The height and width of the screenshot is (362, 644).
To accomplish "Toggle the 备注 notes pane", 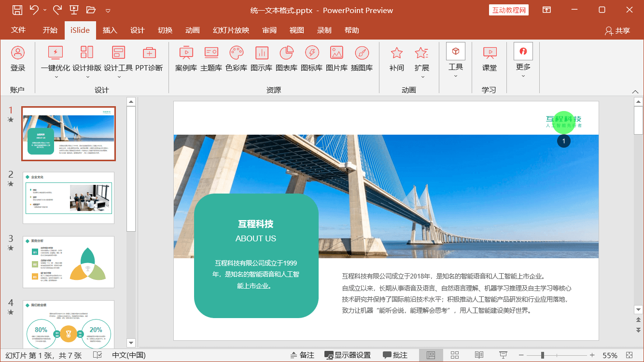I will tap(302, 355).
